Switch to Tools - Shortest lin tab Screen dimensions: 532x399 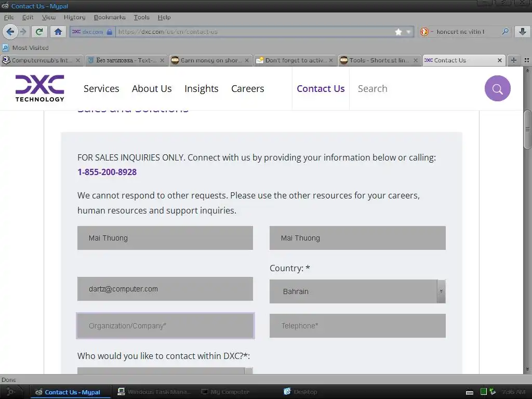click(x=379, y=60)
